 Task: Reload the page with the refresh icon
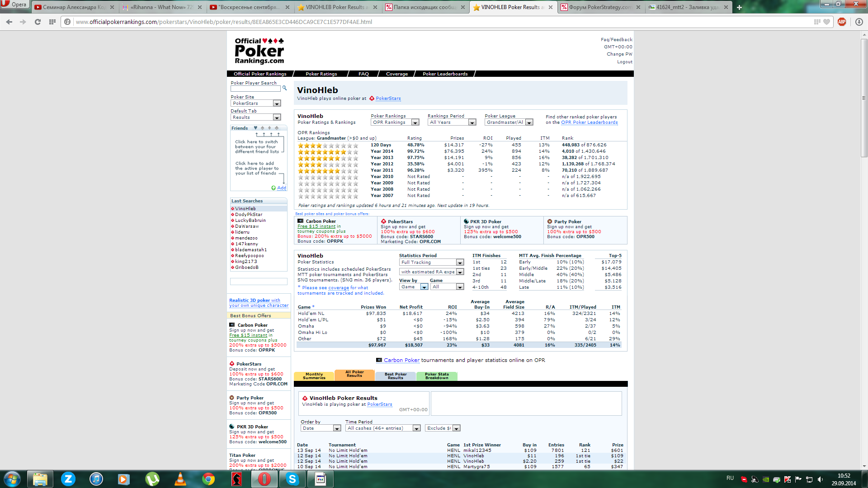pos(38,22)
